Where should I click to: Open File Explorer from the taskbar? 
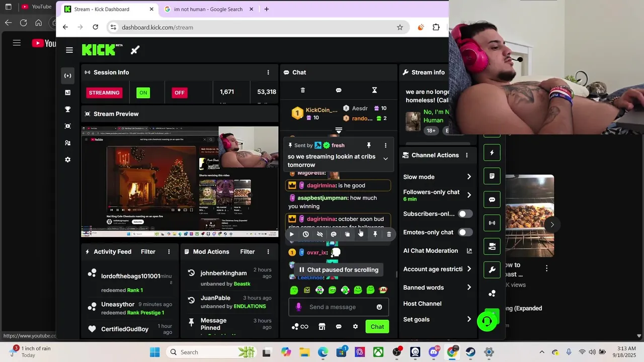tap(304, 352)
